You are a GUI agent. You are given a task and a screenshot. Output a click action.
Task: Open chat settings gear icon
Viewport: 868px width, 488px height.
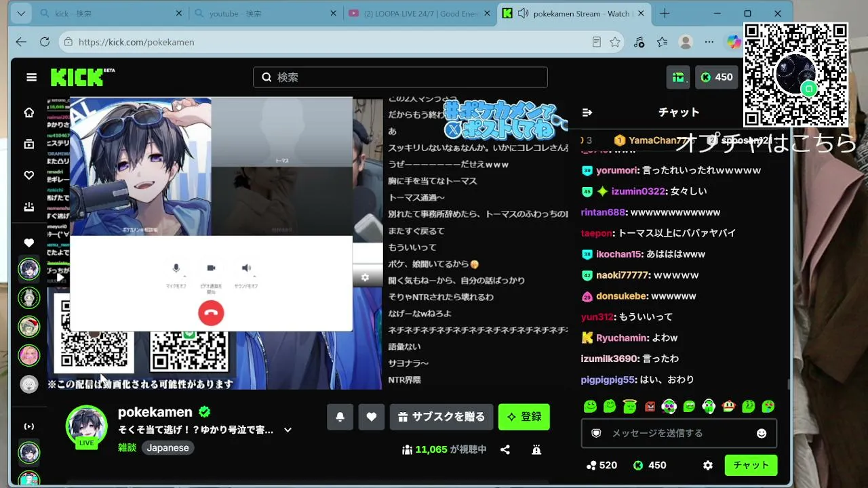tap(708, 466)
